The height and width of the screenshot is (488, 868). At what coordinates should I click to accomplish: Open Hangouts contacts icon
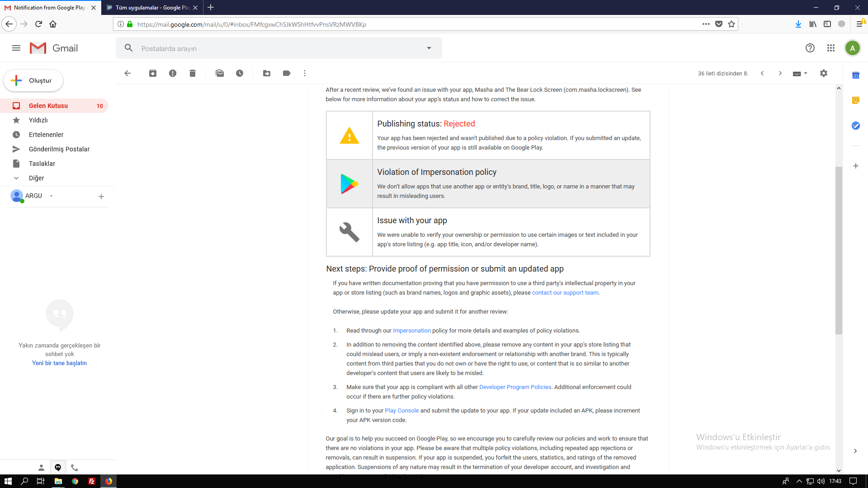tap(41, 468)
